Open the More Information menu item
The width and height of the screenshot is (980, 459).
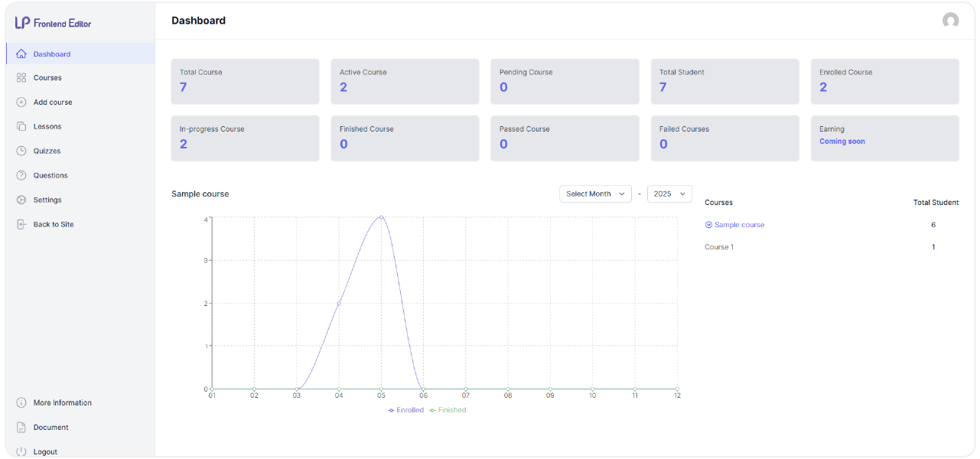point(62,403)
